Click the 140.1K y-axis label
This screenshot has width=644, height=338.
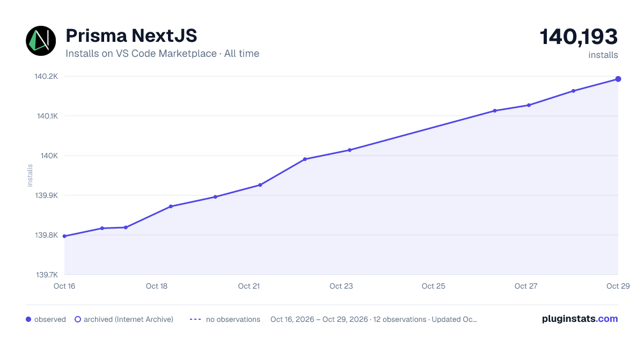(x=47, y=116)
